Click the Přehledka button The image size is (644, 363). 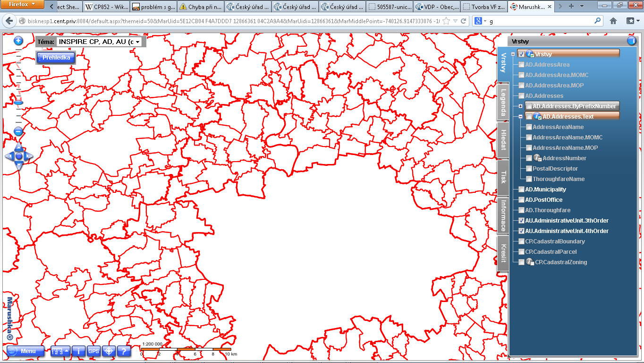point(56,58)
